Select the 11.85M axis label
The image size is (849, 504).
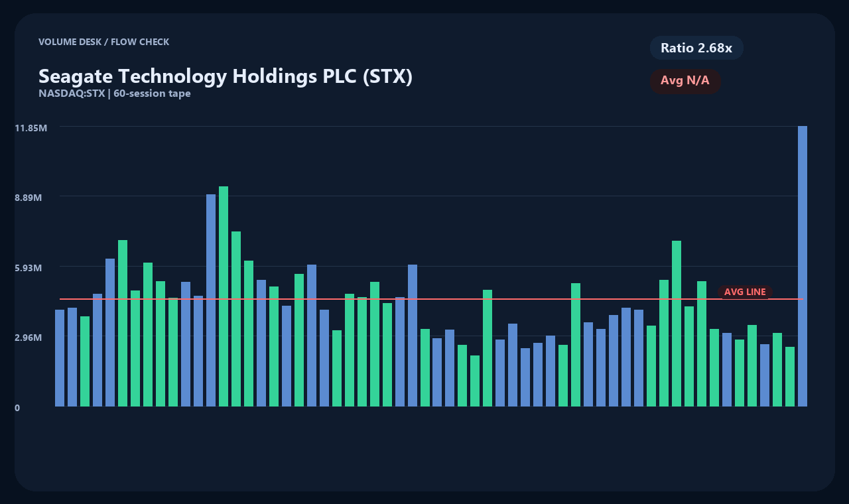[x=31, y=127]
